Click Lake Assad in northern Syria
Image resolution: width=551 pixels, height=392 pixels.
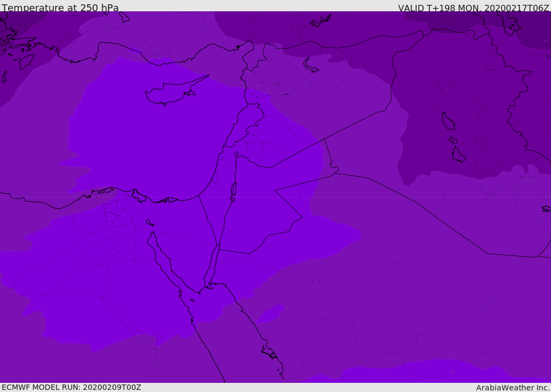(311, 65)
